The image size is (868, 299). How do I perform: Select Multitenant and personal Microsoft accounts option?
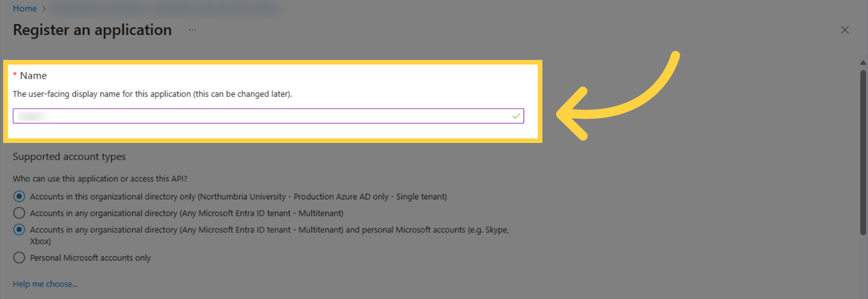click(x=19, y=230)
